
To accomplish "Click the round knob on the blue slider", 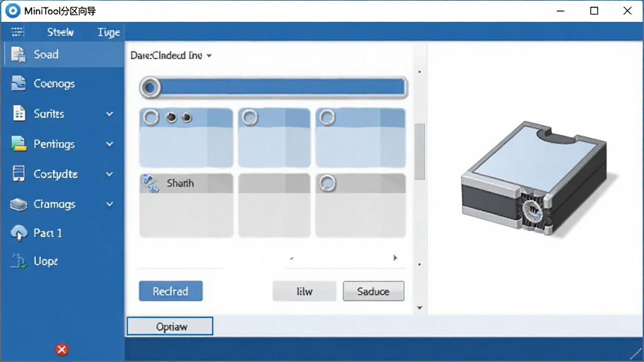I will (x=150, y=87).
